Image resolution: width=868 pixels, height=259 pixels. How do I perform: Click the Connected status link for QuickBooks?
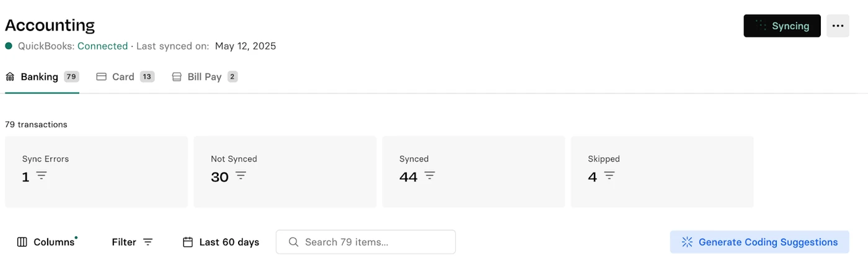tap(102, 46)
